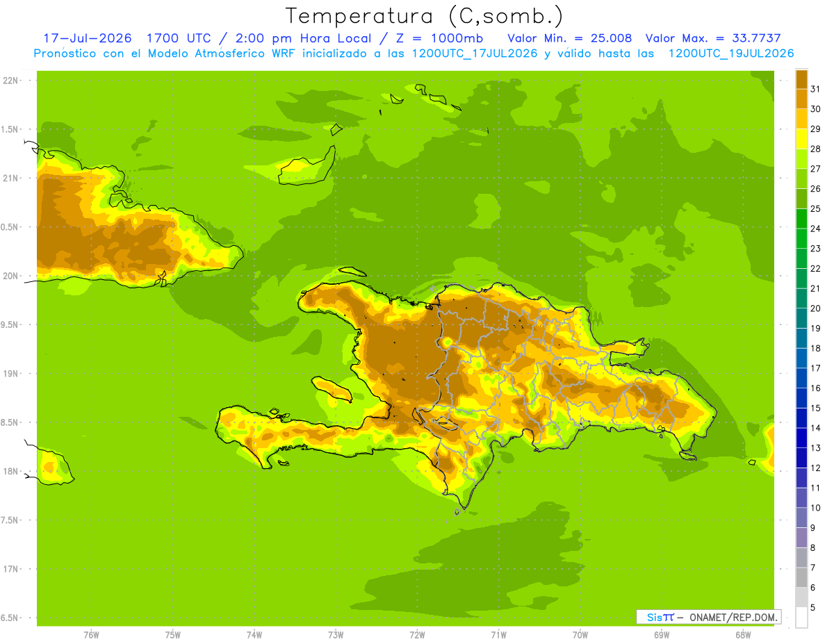Click the "22N" latitude axis label
Image resolution: width=834 pixels, height=644 pixels.
coord(10,81)
